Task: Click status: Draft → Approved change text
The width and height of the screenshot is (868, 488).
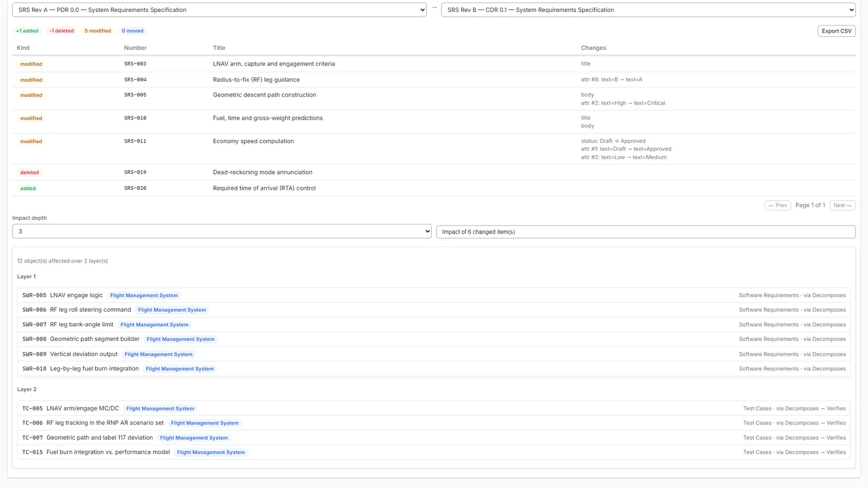Action: pos(613,141)
